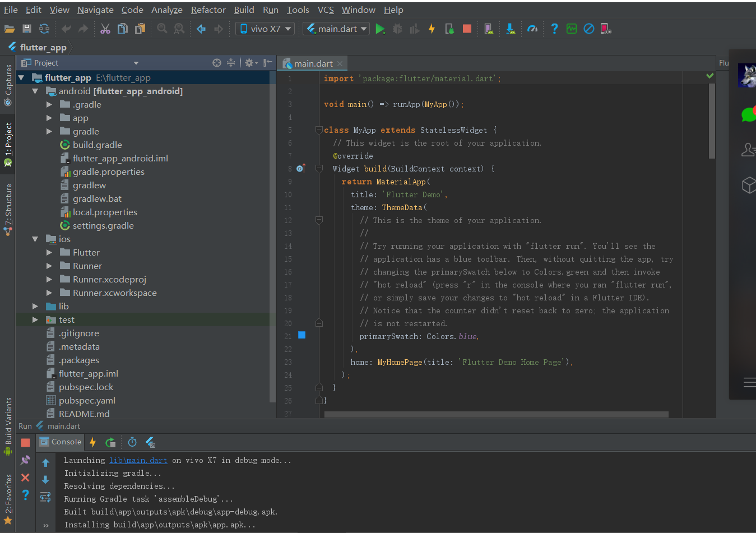756x533 pixels.
Task: Click Hot Restart icon in Run panel
Action: point(110,442)
